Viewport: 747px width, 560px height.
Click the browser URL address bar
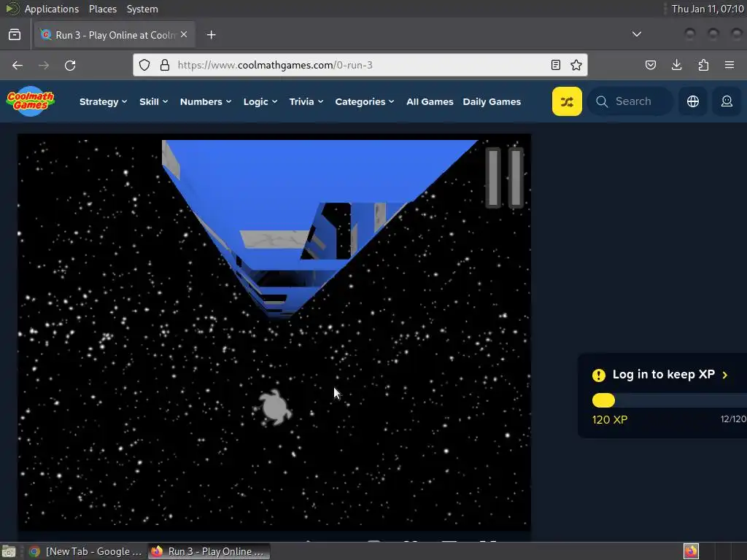tap(360, 65)
